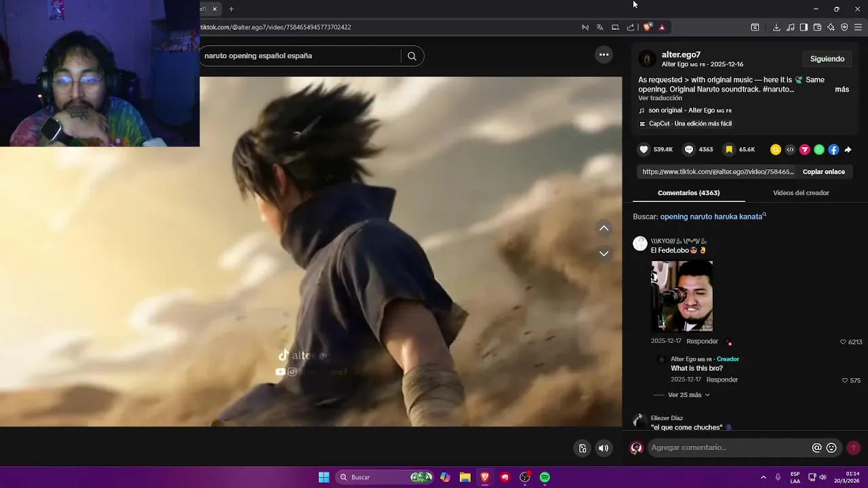The image size is (868, 488).
Task: Expand the caption with 'más'
Action: tap(842, 89)
